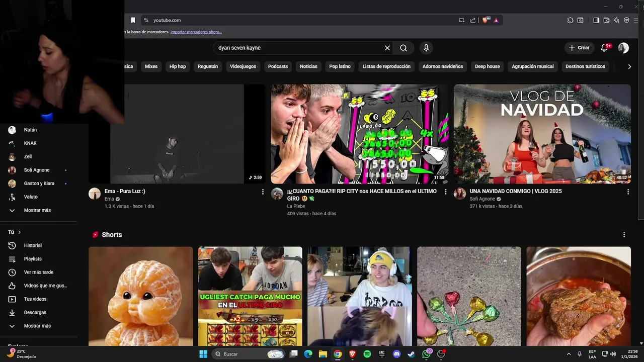644x362 pixels.
Task: Play the RIP CITY video thumbnail
Action: [359, 134]
